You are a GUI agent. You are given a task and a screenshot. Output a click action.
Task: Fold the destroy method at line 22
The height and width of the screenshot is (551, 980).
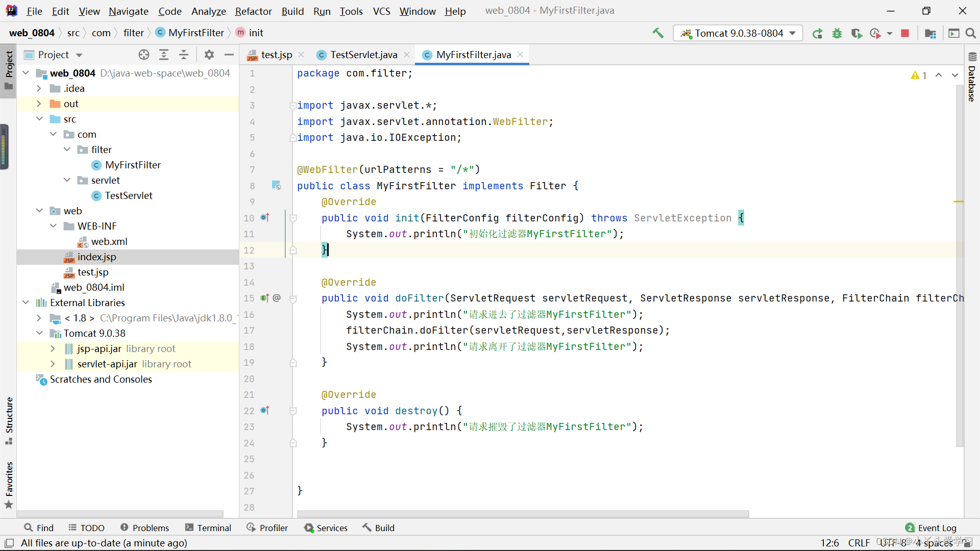[293, 411]
